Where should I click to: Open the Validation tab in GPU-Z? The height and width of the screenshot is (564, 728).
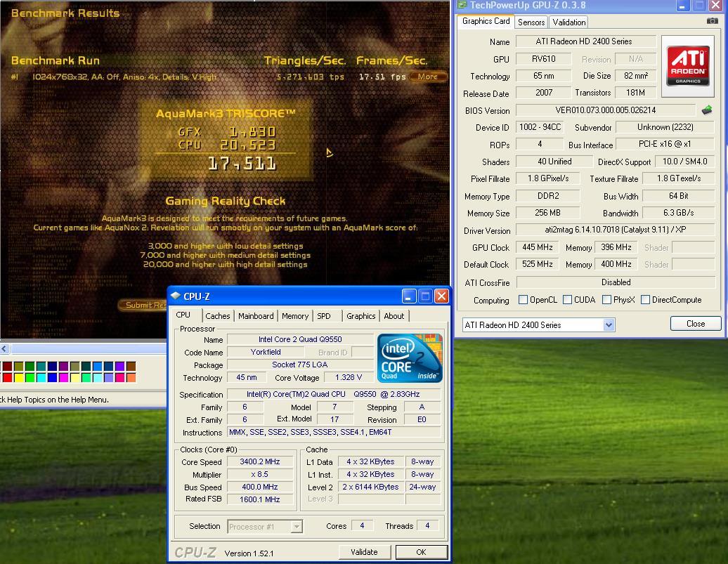568,22
